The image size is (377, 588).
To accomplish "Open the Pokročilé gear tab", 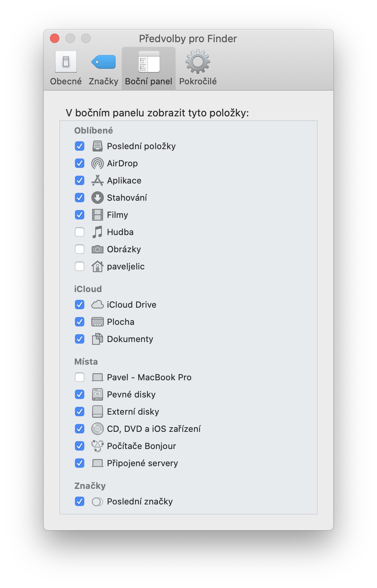I will tap(197, 68).
